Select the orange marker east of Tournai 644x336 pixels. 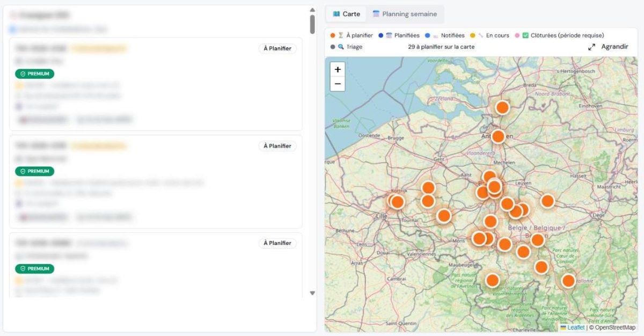[x=444, y=216]
